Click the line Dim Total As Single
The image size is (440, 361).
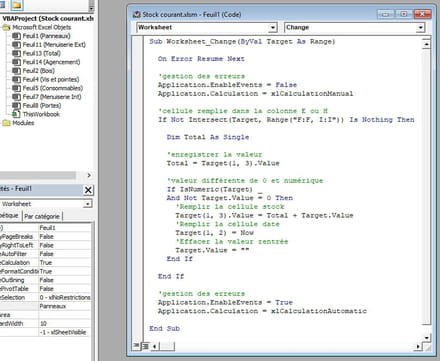coord(208,137)
